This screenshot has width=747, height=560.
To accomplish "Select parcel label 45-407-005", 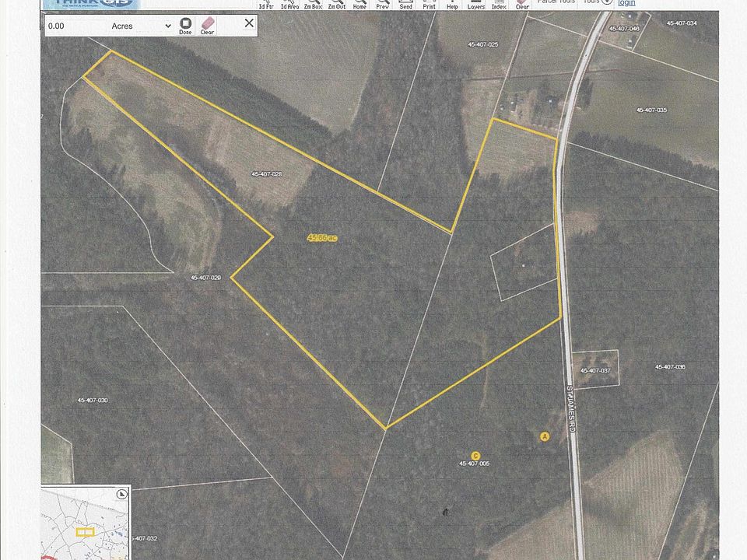I will [475, 464].
